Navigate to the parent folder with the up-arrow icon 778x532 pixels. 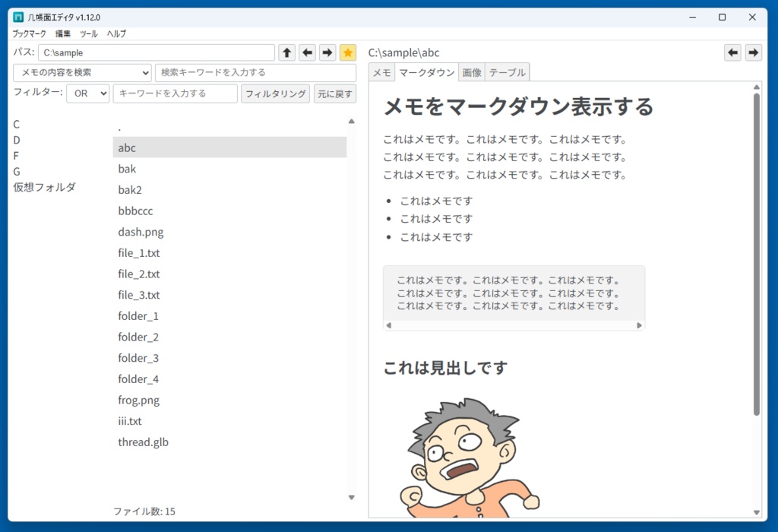coord(286,52)
